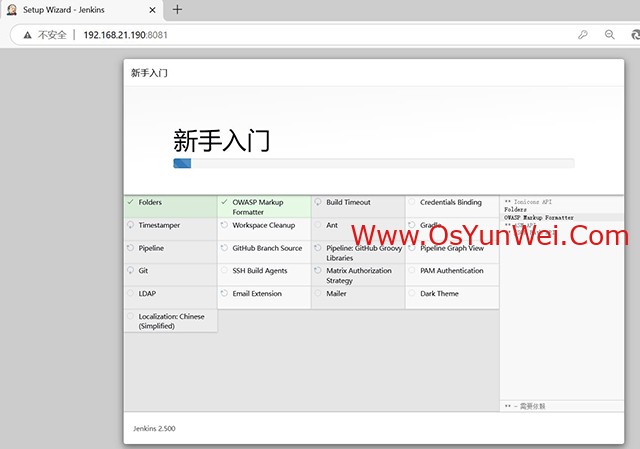The width and height of the screenshot is (640, 449).
Task: Click the spinner icon beside Build Timeout
Action: click(x=318, y=202)
